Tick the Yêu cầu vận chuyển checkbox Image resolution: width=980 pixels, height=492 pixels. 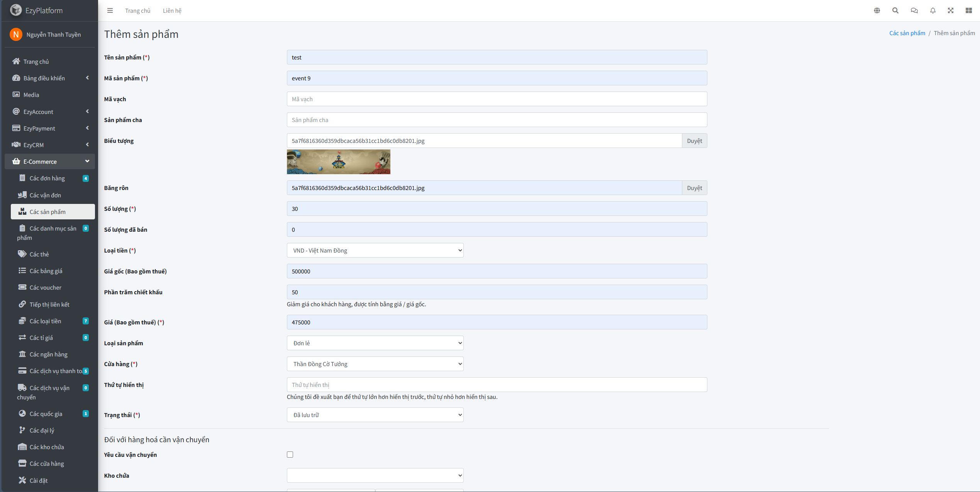pyautogui.click(x=290, y=455)
